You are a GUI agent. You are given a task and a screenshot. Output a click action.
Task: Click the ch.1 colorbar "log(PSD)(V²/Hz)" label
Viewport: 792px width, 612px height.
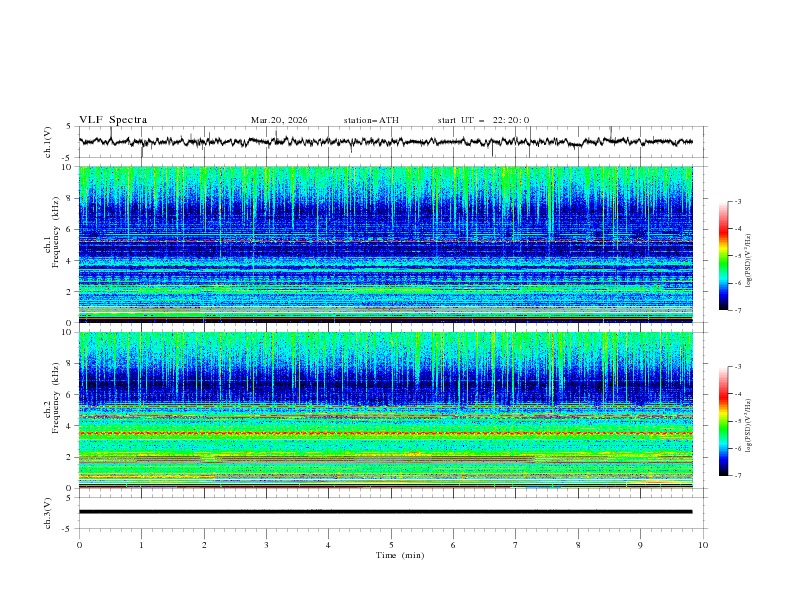pos(749,261)
